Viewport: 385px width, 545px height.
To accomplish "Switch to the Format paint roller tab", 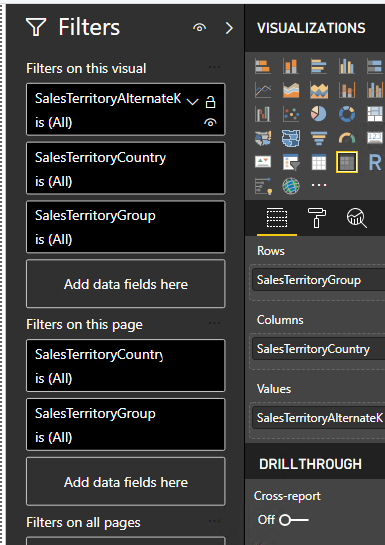I will click(x=317, y=218).
